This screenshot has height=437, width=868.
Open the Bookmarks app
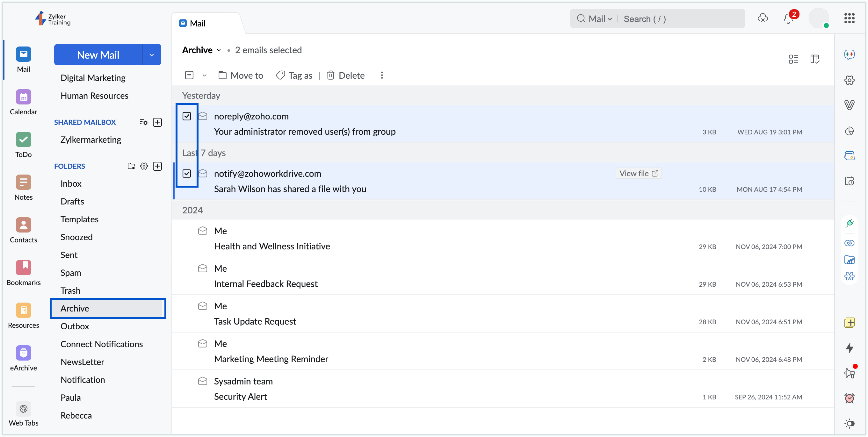pos(23,273)
